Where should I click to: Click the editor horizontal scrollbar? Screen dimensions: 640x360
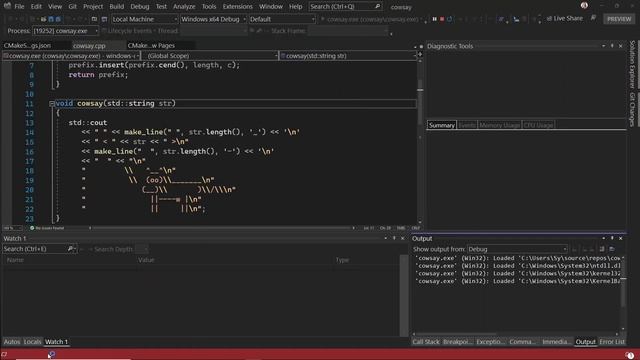[222, 228]
